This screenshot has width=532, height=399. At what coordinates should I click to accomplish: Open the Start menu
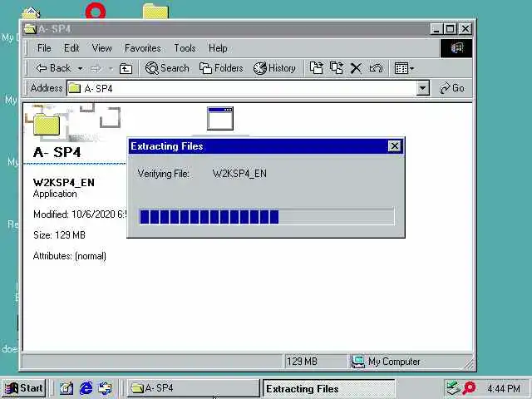[24, 388]
